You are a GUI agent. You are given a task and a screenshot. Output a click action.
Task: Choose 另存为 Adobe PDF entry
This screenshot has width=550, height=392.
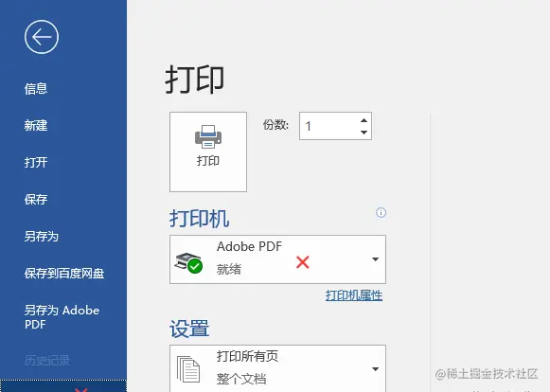[62, 317]
